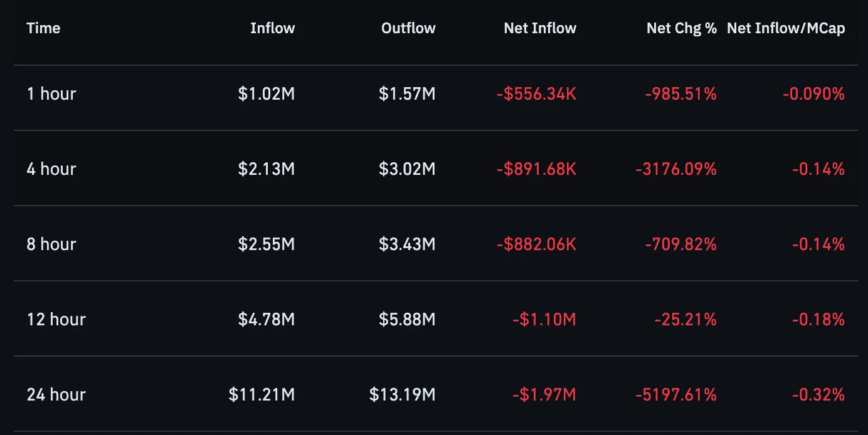Select the 1 hour row label

coord(51,94)
